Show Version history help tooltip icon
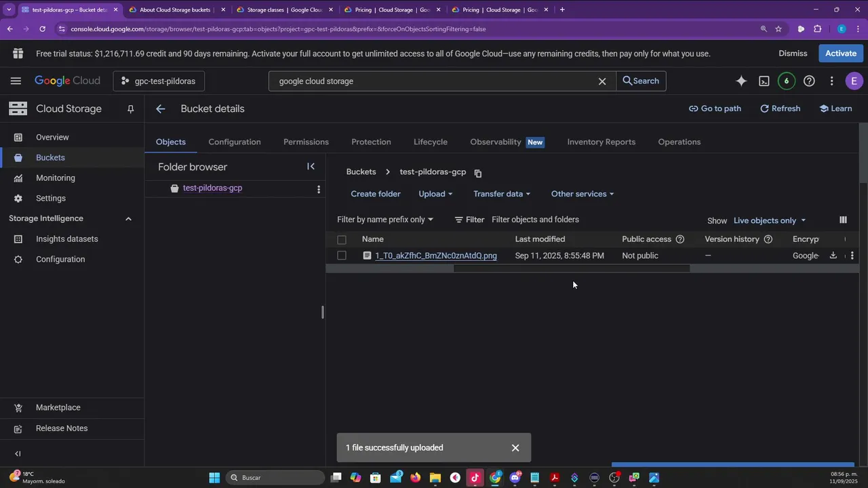This screenshot has height=488, width=868. click(768, 239)
